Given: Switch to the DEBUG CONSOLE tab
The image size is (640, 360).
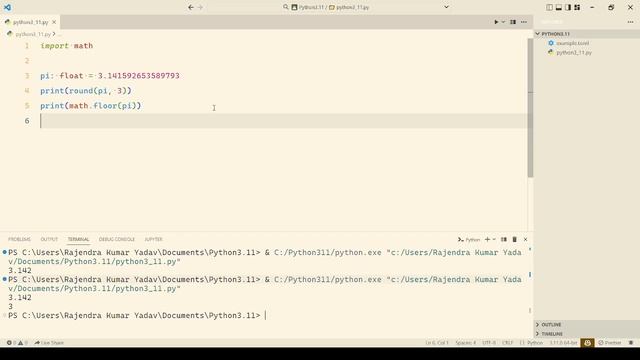Looking at the screenshot, I should 117,239.
